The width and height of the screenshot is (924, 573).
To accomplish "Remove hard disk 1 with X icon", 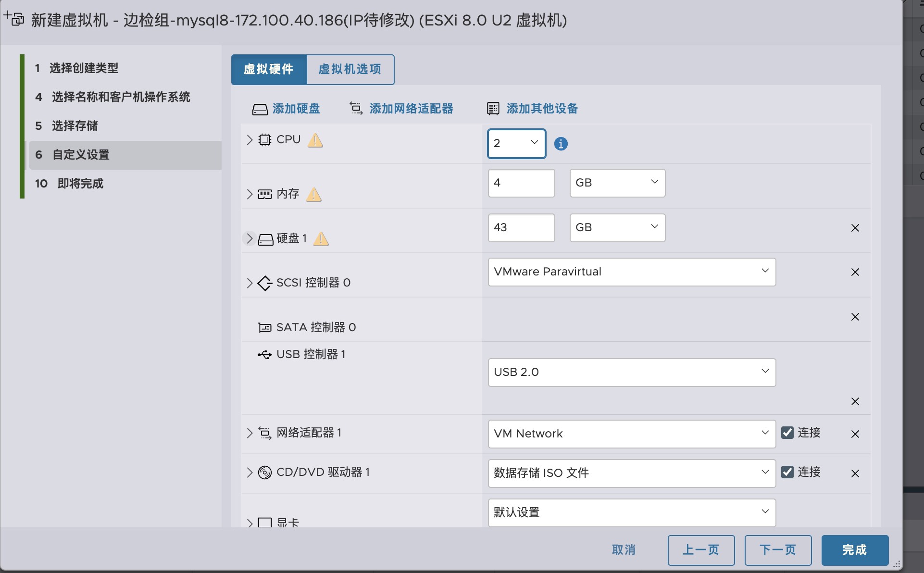I will pos(855,228).
